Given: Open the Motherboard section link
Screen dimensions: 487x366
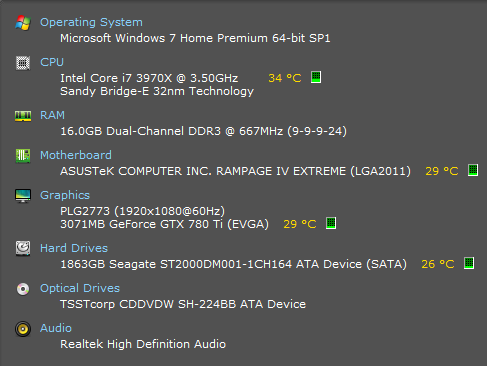Looking at the screenshot, I should [x=76, y=155].
